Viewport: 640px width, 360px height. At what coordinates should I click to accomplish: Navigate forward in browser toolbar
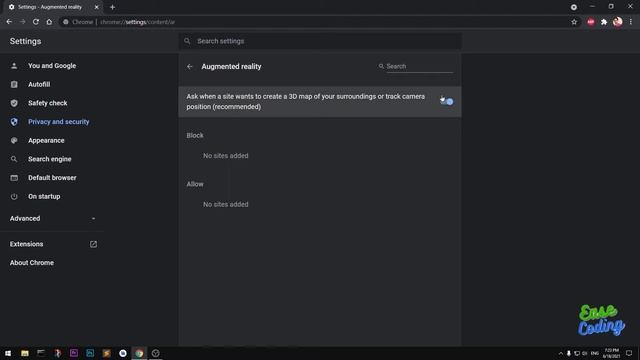[x=22, y=22]
